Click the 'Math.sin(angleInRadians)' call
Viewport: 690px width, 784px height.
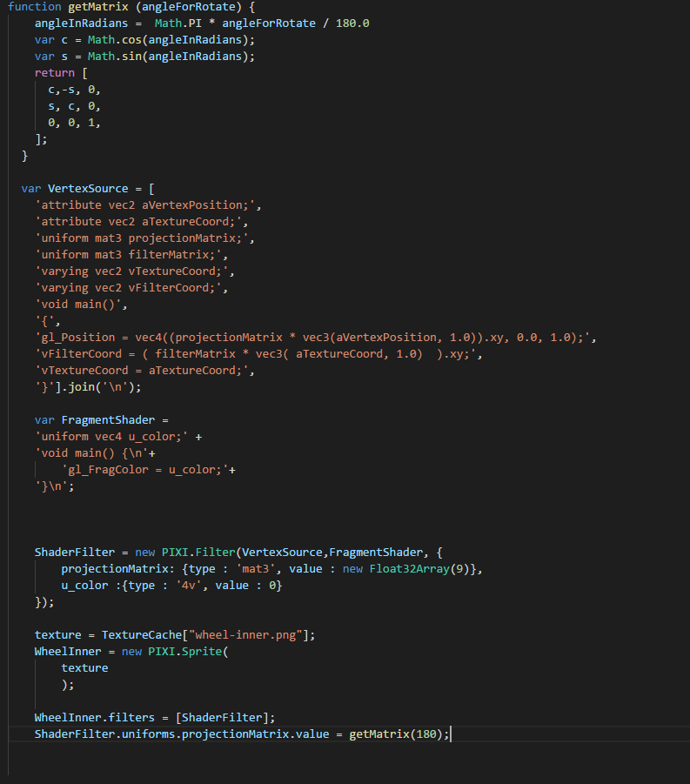(168, 57)
